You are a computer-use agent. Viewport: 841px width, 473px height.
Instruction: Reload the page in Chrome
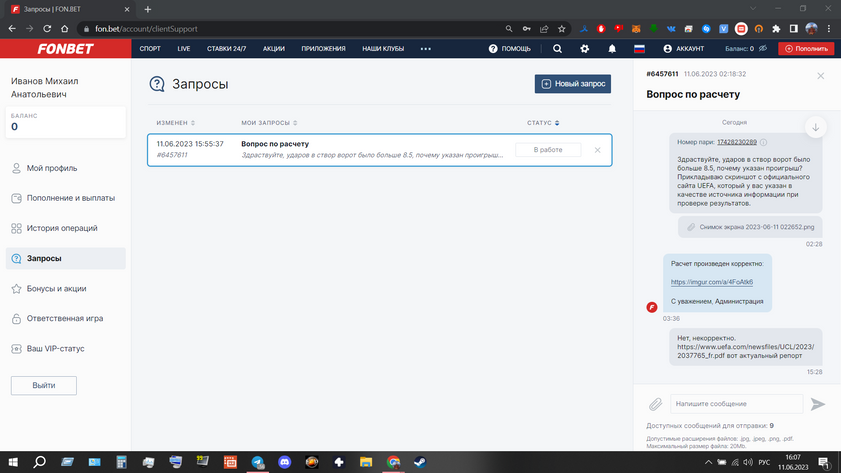tap(47, 28)
